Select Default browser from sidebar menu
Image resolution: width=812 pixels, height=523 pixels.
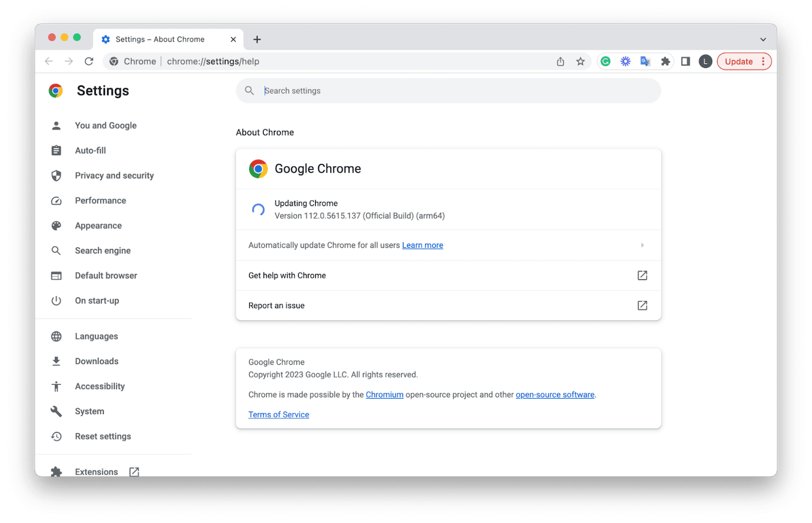pyautogui.click(x=105, y=275)
